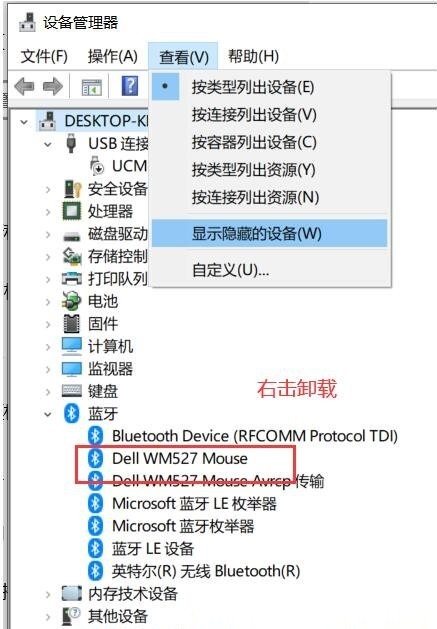
Task: Click the Forward arrow toolbar icon
Action: pos(53,86)
